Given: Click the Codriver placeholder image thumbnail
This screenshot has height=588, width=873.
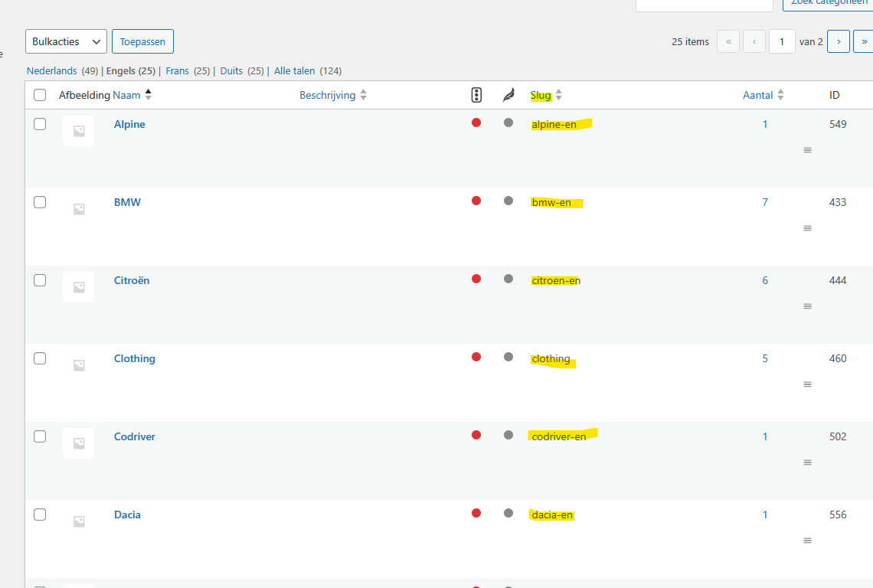Looking at the screenshot, I should point(79,443).
